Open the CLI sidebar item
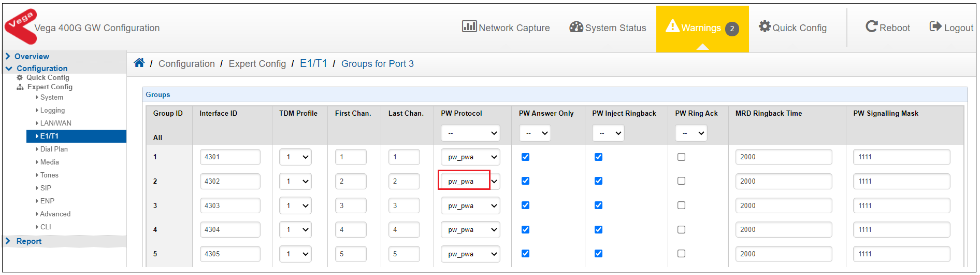 coord(46,227)
